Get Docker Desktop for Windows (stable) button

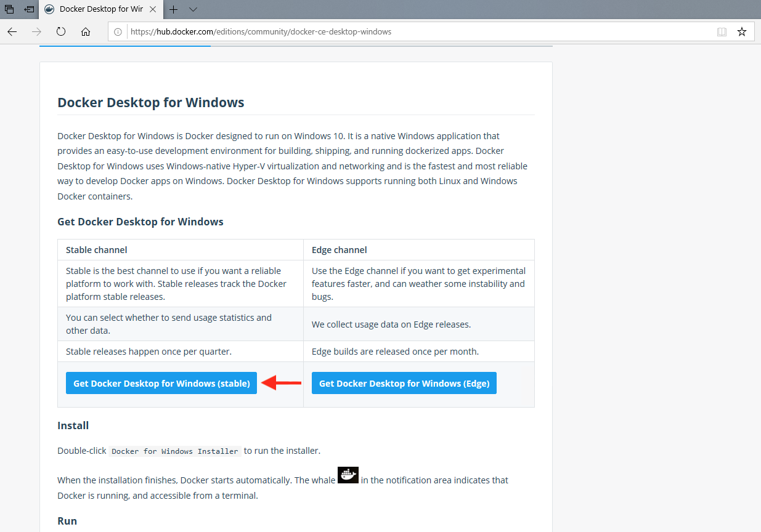pos(161,383)
